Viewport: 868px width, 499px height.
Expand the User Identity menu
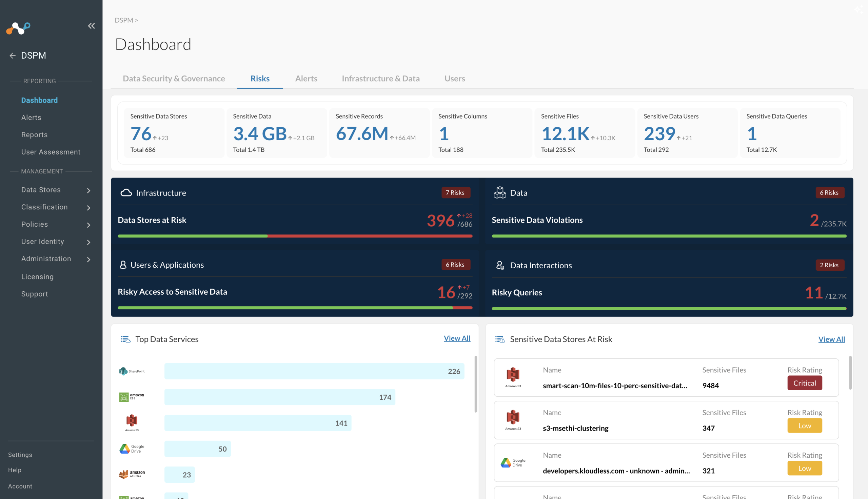tap(88, 242)
